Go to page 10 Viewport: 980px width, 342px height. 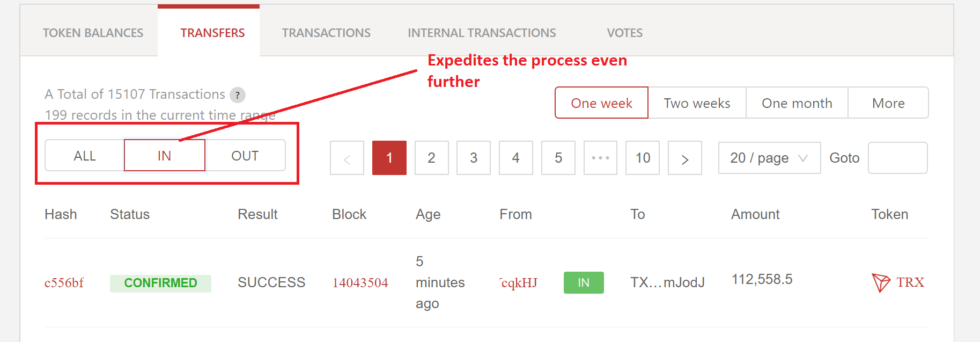642,158
